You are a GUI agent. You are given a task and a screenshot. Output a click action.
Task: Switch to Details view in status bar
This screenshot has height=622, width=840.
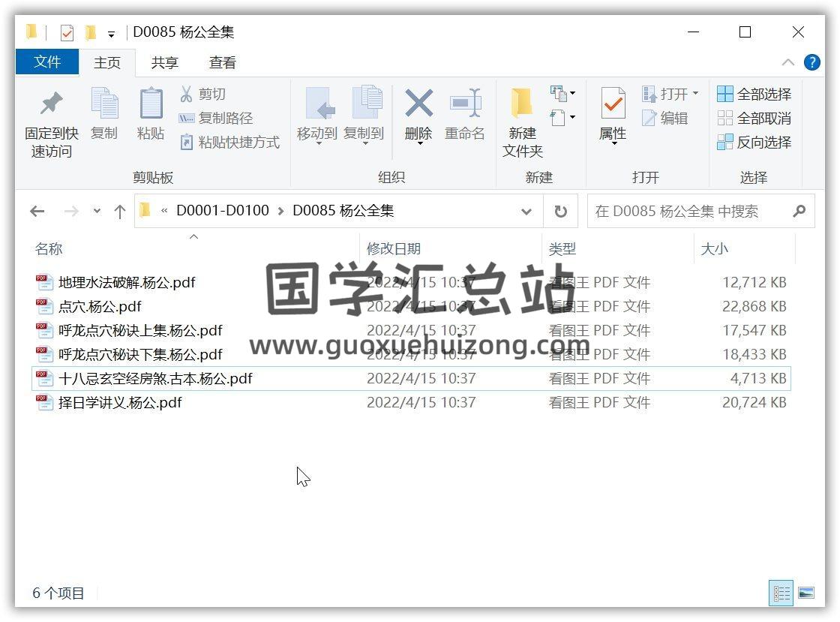click(781, 593)
